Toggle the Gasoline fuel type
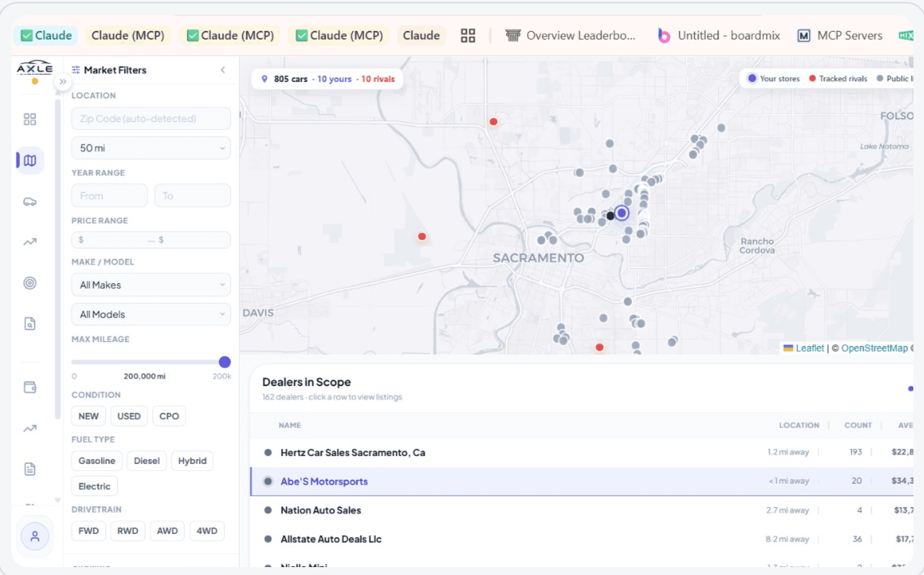 (x=97, y=461)
